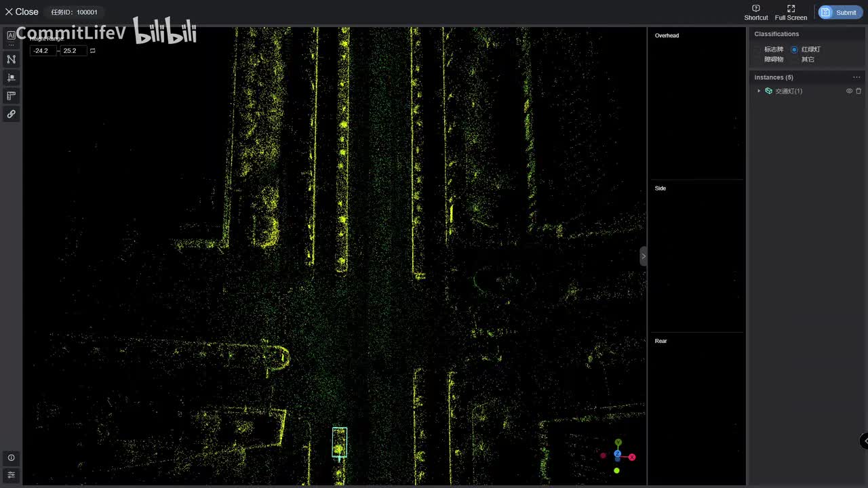Click minimum height range field -24.2
The height and width of the screenshot is (488, 868).
[x=43, y=51]
